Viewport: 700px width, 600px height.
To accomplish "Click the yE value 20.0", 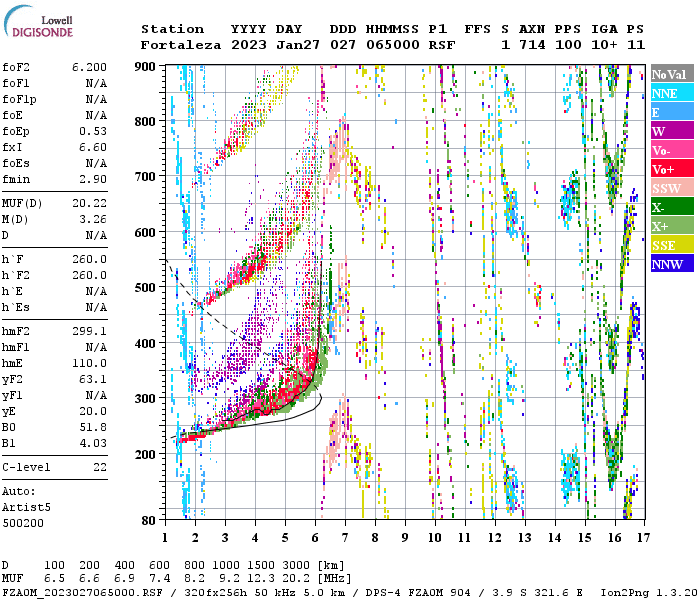I will (93, 411).
